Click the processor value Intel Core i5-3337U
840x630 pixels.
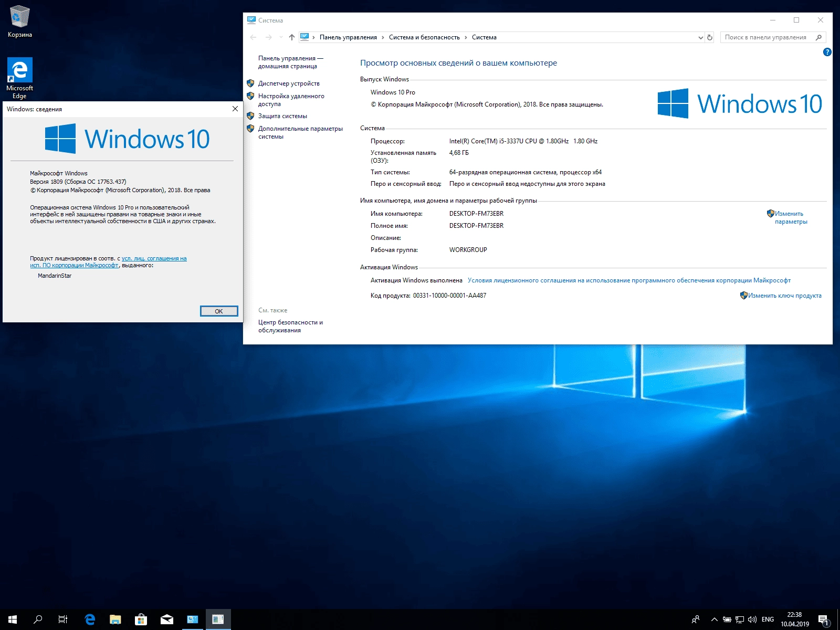point(523,141)
